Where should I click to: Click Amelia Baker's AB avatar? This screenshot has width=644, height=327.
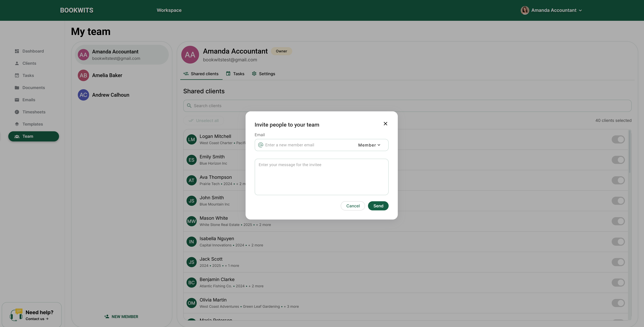pyautogui.click(x=83, y=75)
